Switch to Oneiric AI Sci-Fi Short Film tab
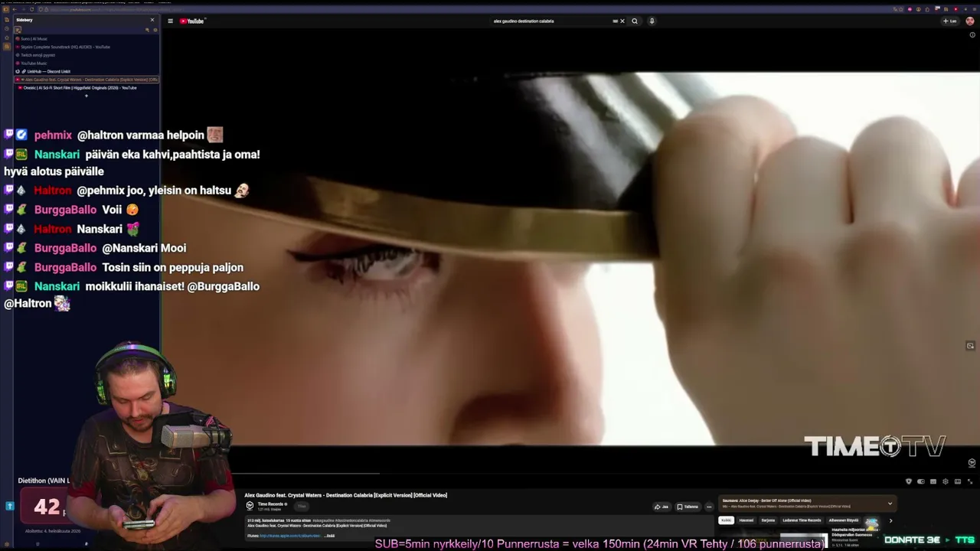The width and height of the screenshot is (980, 551). click(x=87, y=88)
